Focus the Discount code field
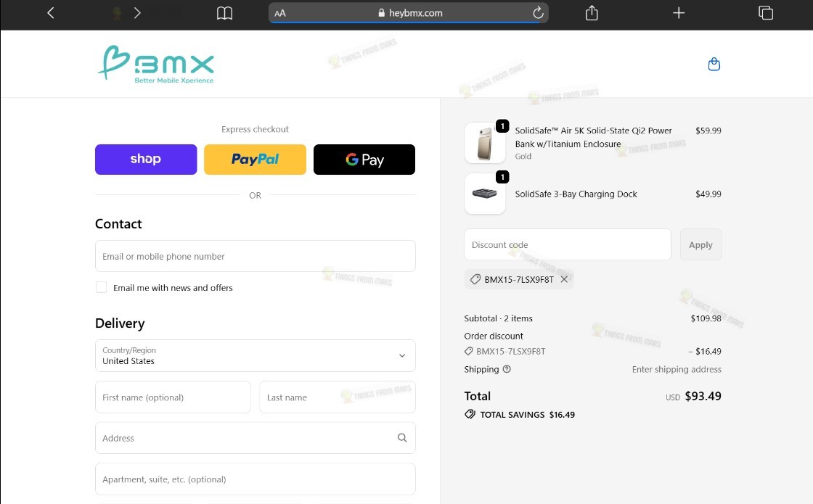813x504 pixels. point(567,244)
